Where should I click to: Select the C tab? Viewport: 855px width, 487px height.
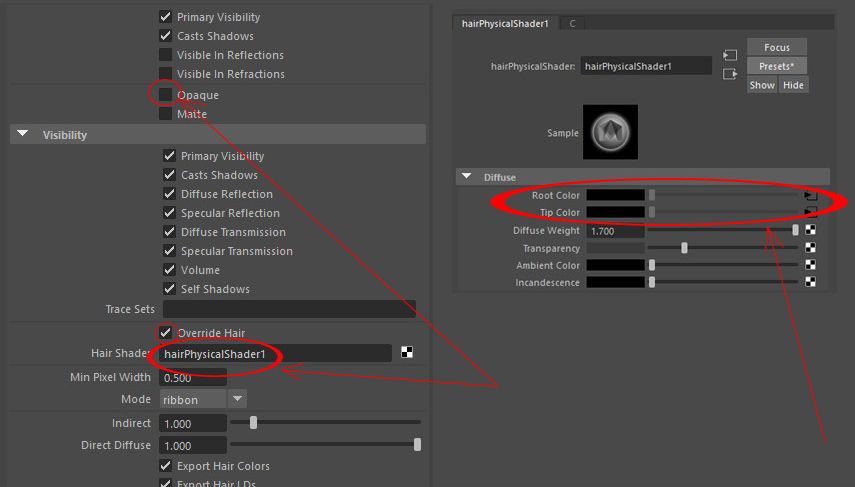[x=572, y=23]
